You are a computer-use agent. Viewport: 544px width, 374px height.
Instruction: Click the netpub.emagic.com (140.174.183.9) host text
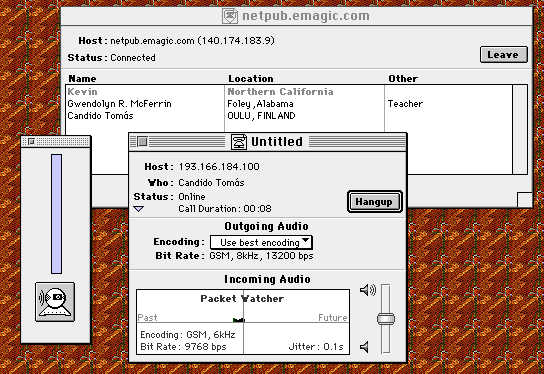point(192,41)
